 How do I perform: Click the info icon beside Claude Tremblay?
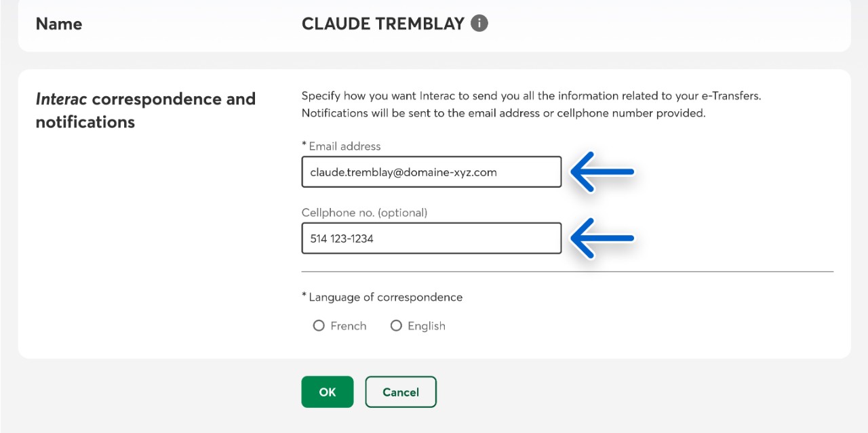pos(479,24)
